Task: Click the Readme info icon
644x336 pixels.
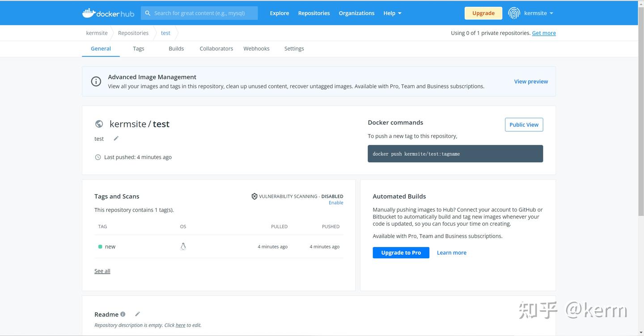Action: pyautogui.click(x=123, y=314)
